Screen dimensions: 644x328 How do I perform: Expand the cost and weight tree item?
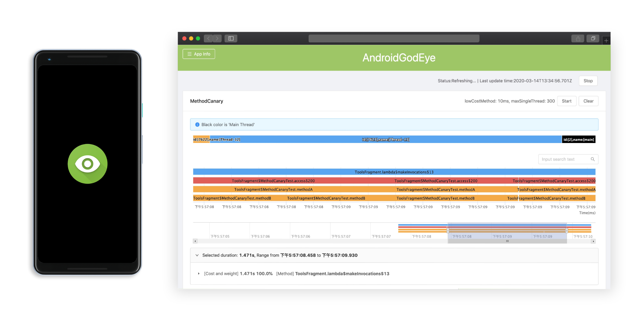(x=197, y=274)
